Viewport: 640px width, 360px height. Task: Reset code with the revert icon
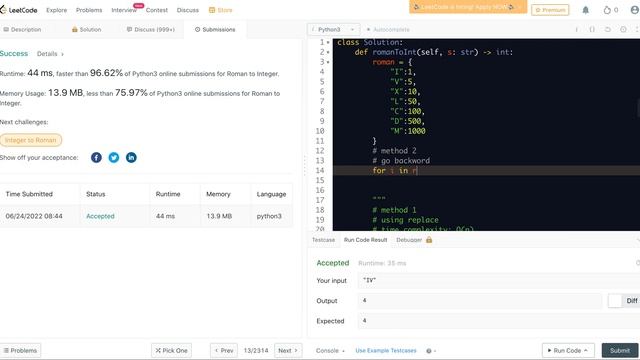point(607,29)
